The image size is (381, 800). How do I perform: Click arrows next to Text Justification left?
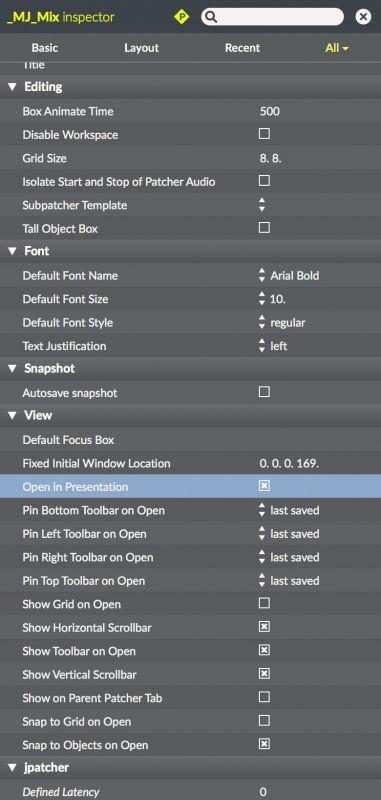(x=262, y=346)
